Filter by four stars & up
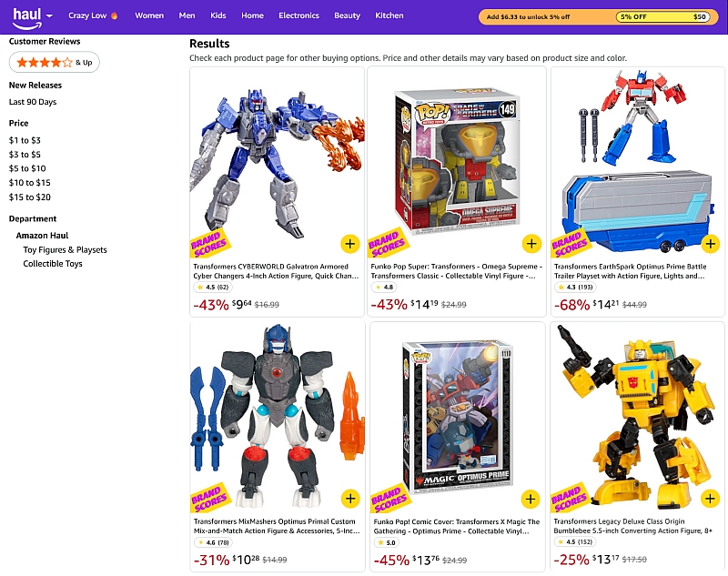Viewport: 728px width, 576px height. coord(55,62)
